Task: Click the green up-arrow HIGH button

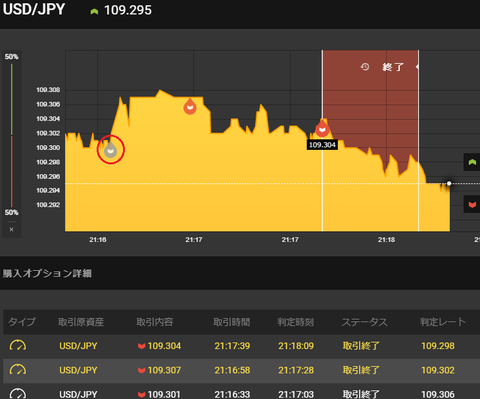Action: (x=472, y=162)
